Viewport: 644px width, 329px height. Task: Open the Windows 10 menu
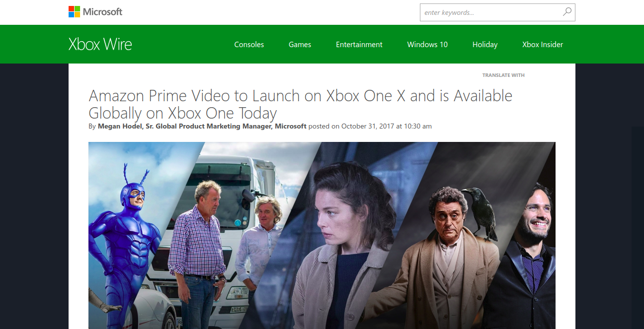click(x=427, y=44)
